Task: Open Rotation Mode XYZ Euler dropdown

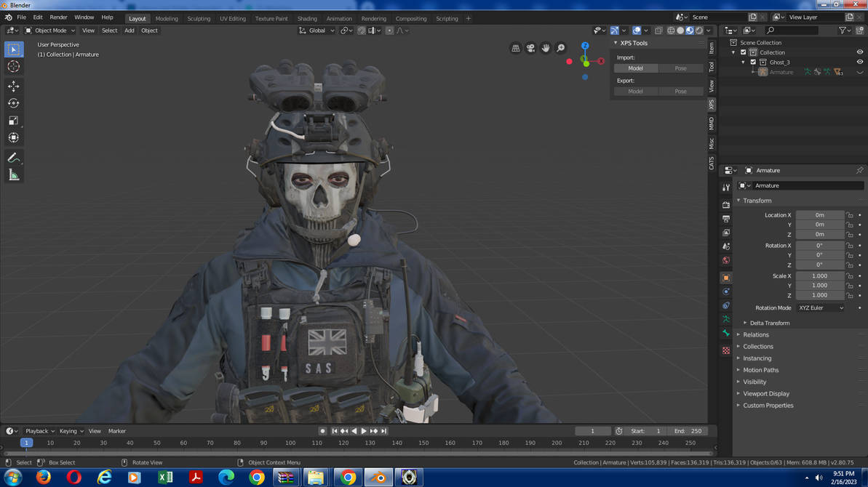Action: (821, 308)
